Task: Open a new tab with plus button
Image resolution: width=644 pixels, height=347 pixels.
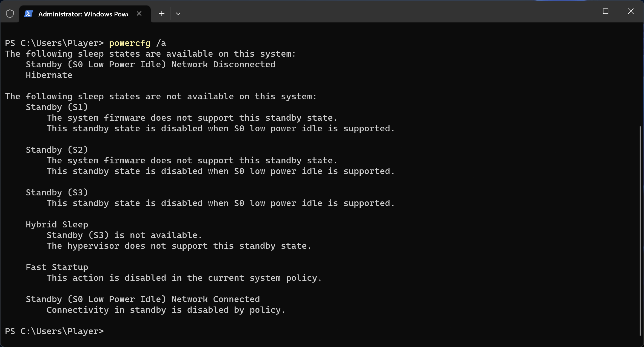Action: 162,13
